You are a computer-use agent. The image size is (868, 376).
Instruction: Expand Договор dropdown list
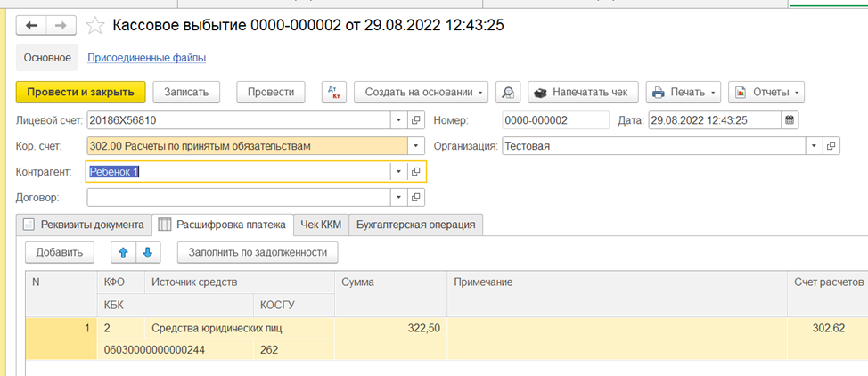[x=398, y=197]
